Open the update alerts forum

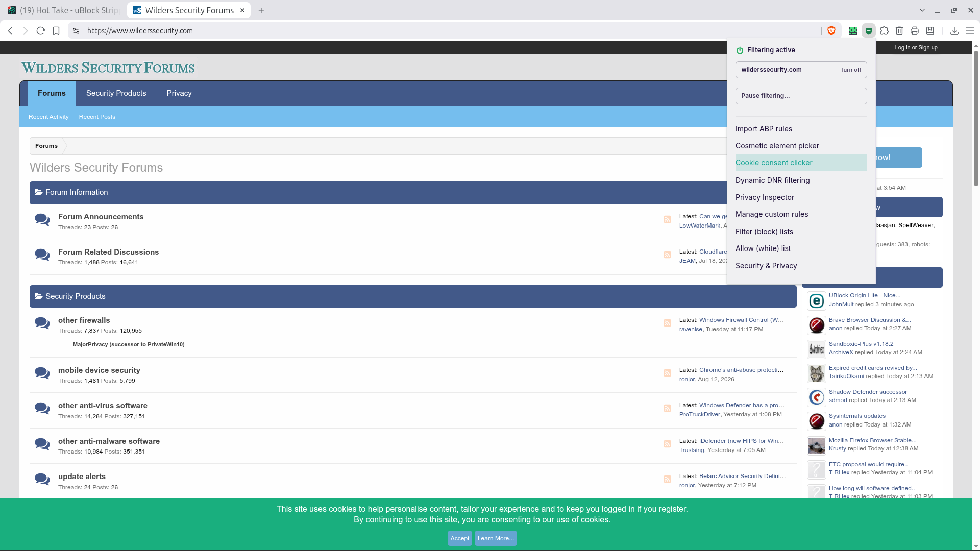pyautogui.click(x=82, y=477)
